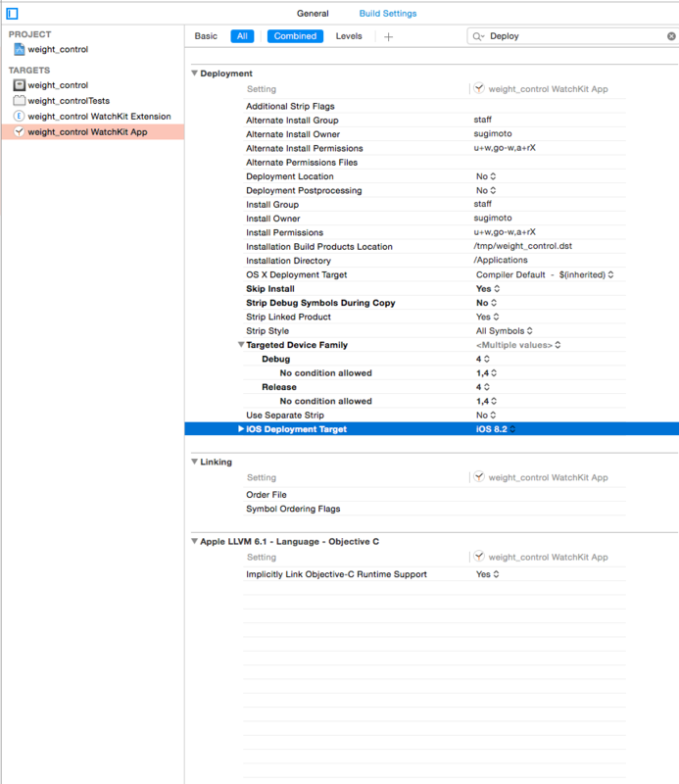Open Debug device family value popup
This screenshot has width=679, height=784.
coord(482,359)
